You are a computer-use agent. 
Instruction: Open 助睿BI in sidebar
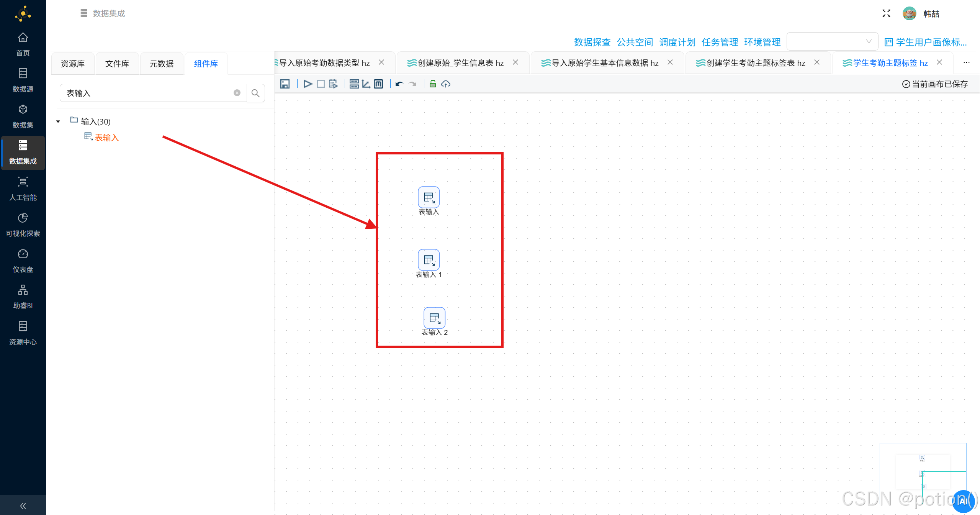point(23,297)
